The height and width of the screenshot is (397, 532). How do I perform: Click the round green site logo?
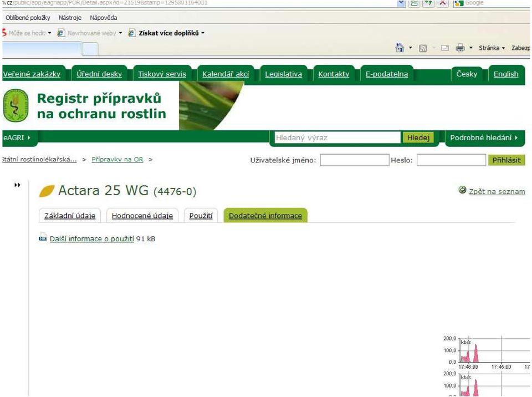pos(16,105)
